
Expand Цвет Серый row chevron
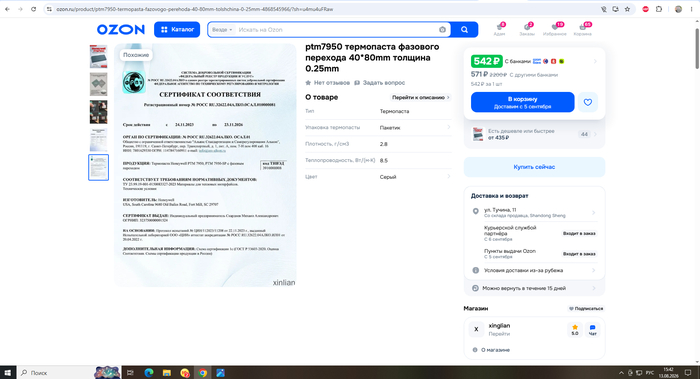448,177
